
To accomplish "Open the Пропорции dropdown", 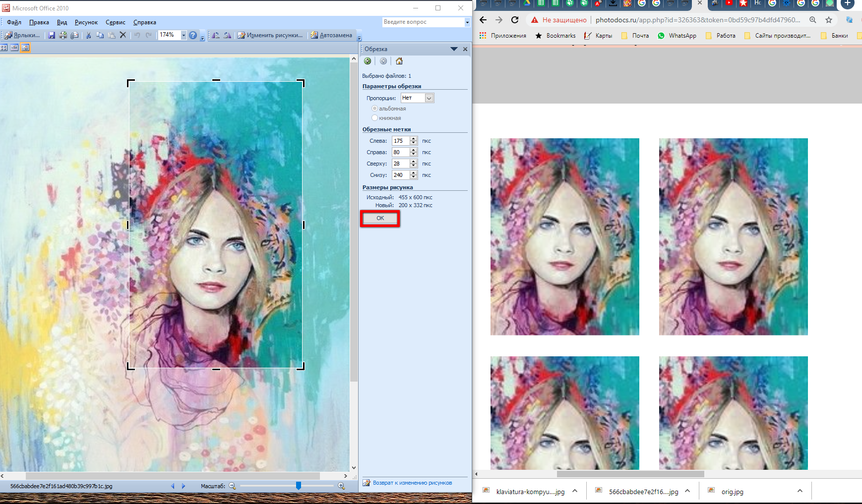I will tap(429, 98).
